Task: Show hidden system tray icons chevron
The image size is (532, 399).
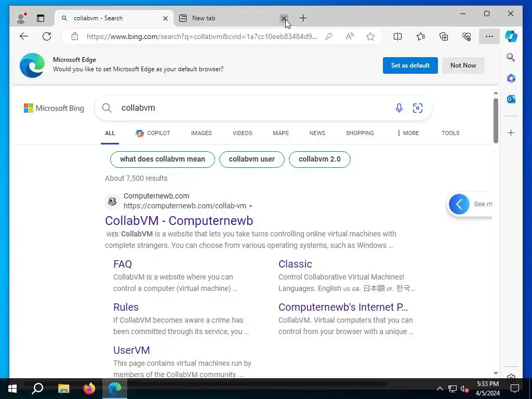Action: point(440,389)
